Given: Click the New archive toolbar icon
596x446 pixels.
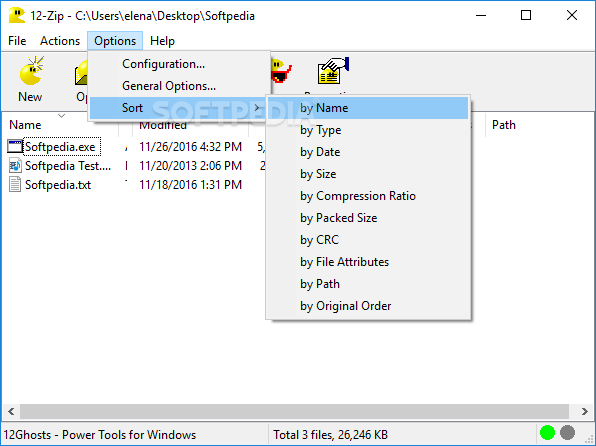Looking at the screenshot, I should click(31, 71).
